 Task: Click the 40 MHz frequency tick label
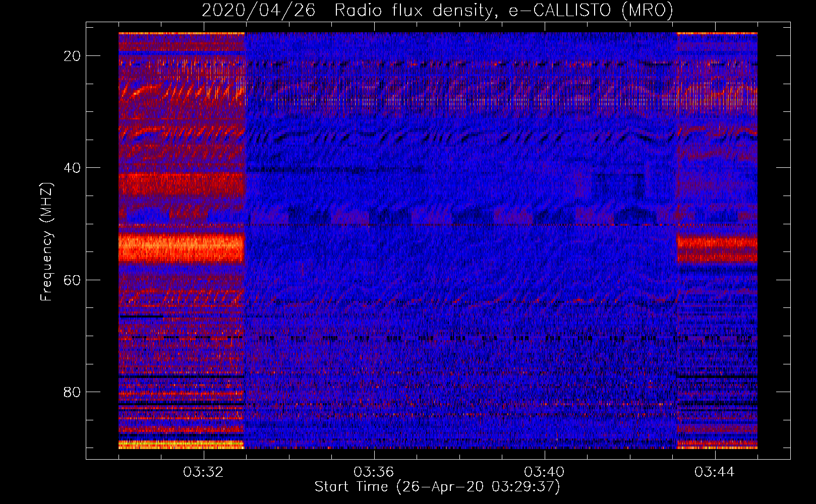(x=72, y=168)
